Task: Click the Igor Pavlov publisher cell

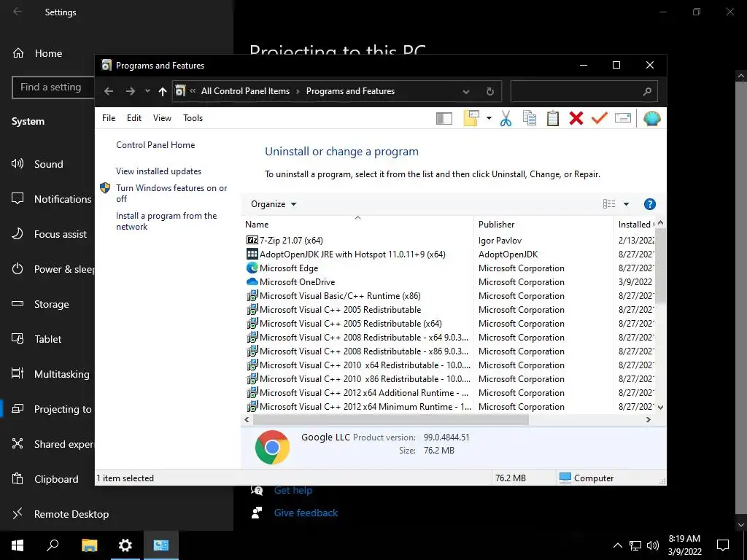Action: click(500, 241)
